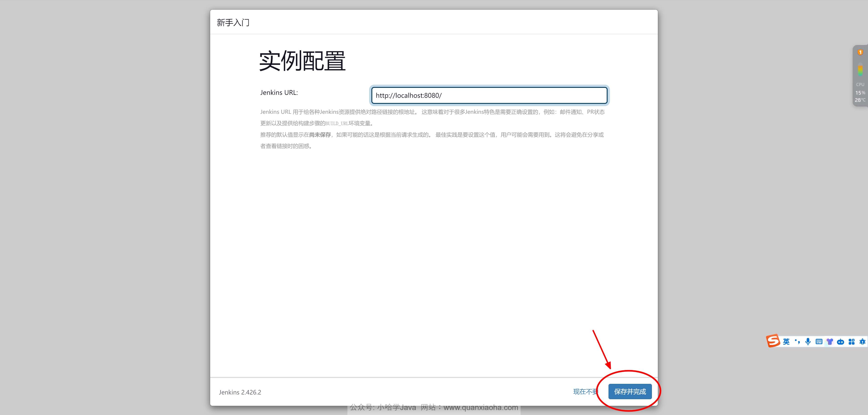Click the Jenkins 2.426.2 version text

click(x=240, y=392)
